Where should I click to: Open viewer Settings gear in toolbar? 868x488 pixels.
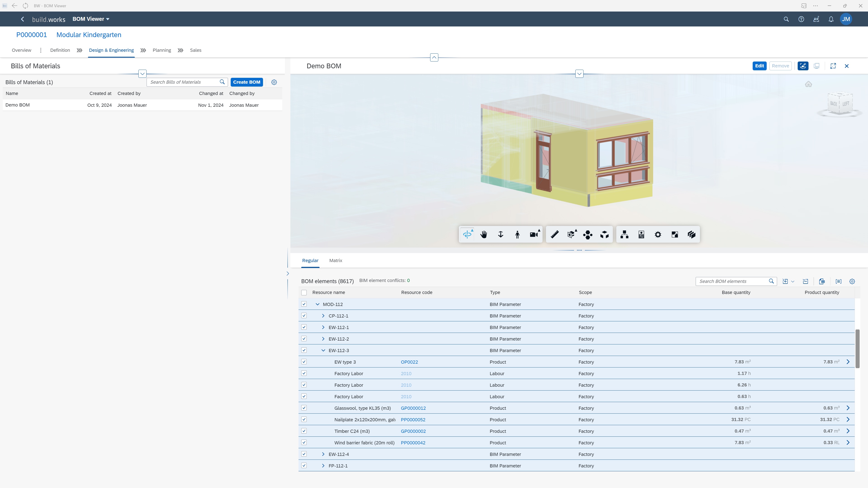[658, 235]
